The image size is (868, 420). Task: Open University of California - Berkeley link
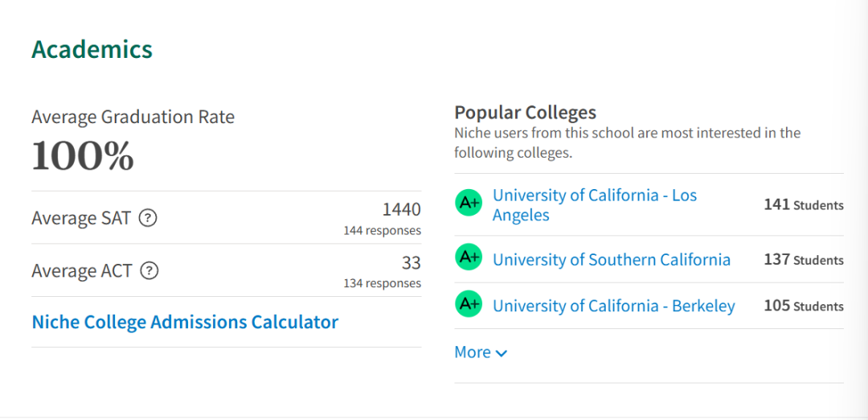coord(614,306)
